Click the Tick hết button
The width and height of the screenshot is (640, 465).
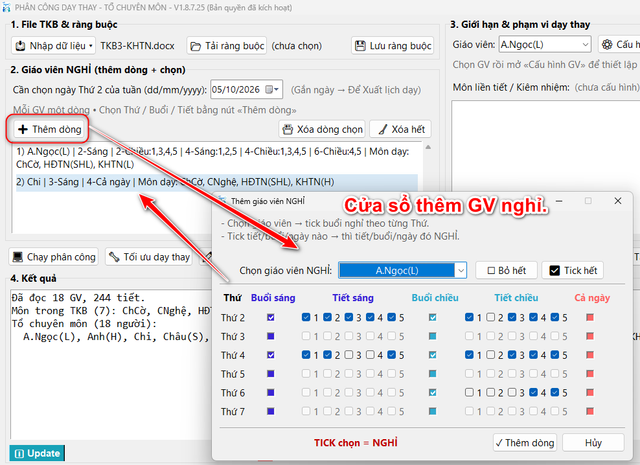(x=573, y=270)
